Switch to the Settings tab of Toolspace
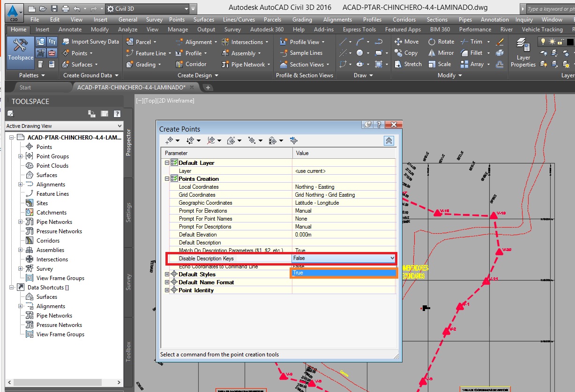 (128, 213)
